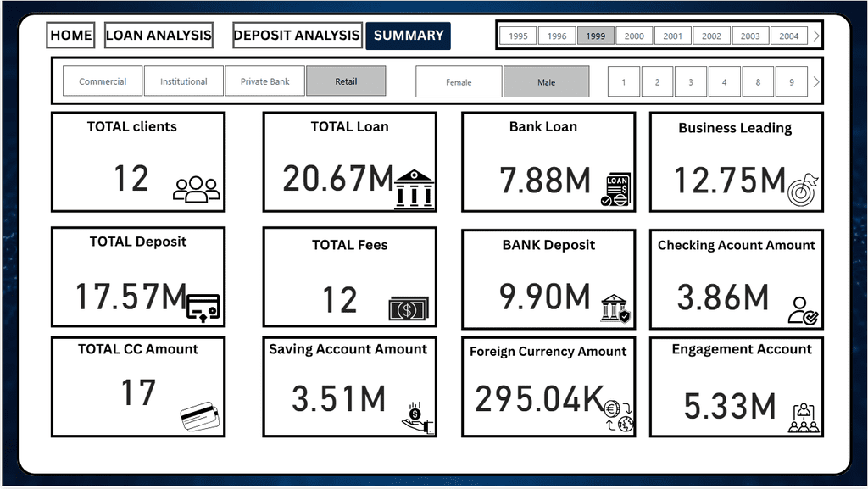
Task: Click the loan document icon in Bank Loan
Action: click(x=616, y=190)
